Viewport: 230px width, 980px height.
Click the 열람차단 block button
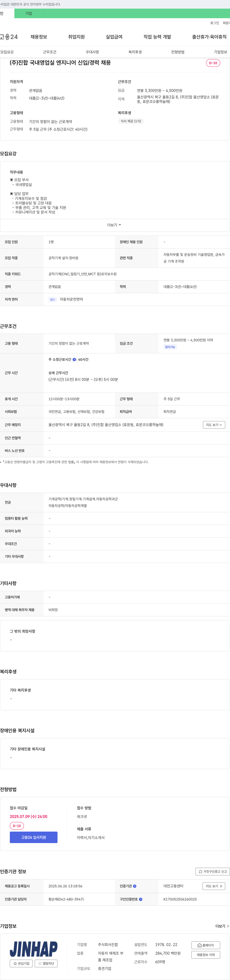point(46,963)
